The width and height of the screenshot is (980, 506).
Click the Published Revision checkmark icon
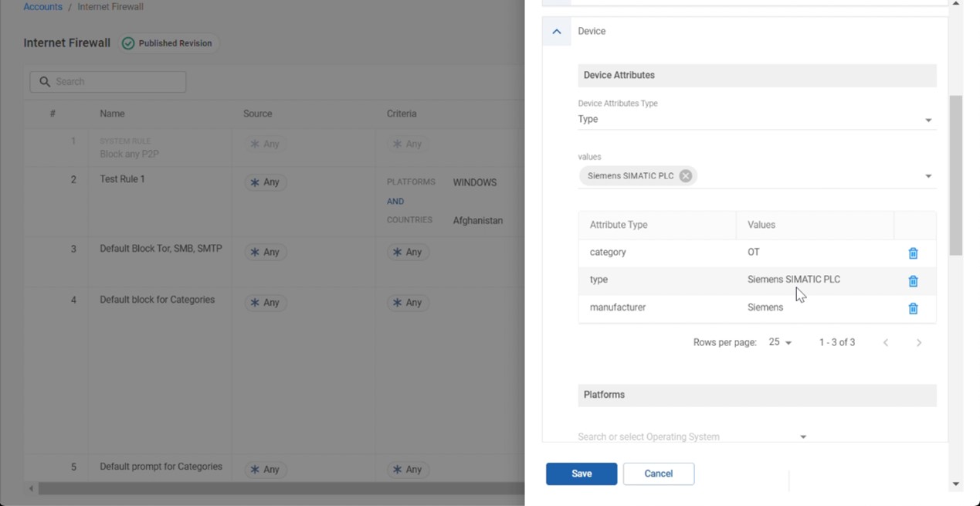coord(128,43)
